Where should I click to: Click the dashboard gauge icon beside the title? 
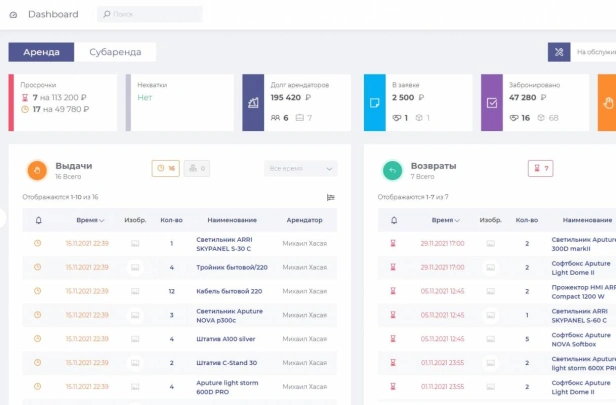[13, 15]
